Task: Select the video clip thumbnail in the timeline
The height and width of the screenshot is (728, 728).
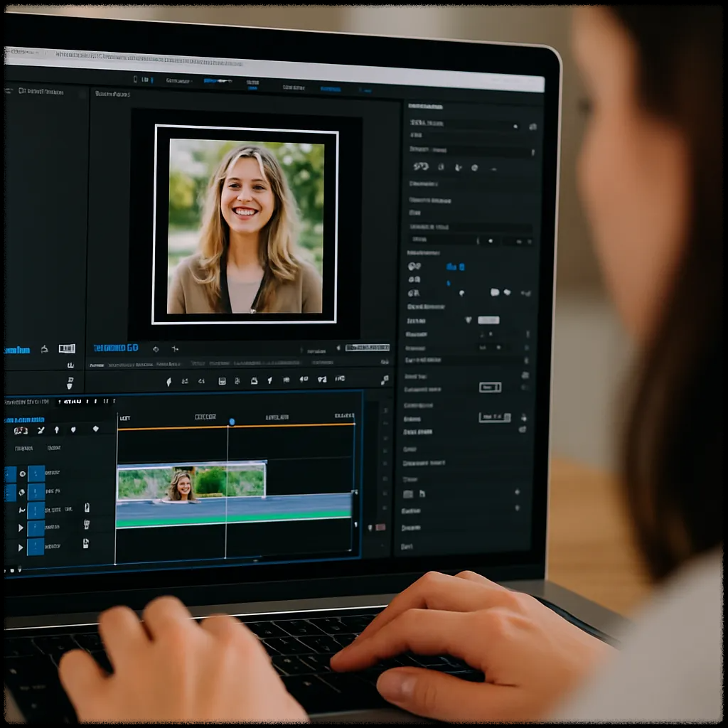Action: [x=191, y=481]
